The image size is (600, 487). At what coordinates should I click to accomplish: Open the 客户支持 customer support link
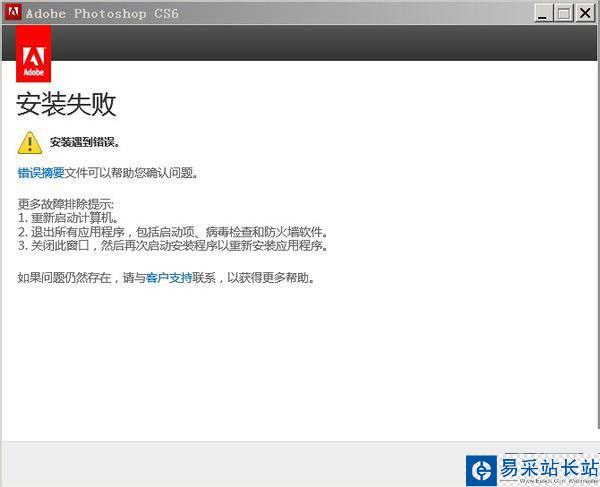click(x=169, y=277)
